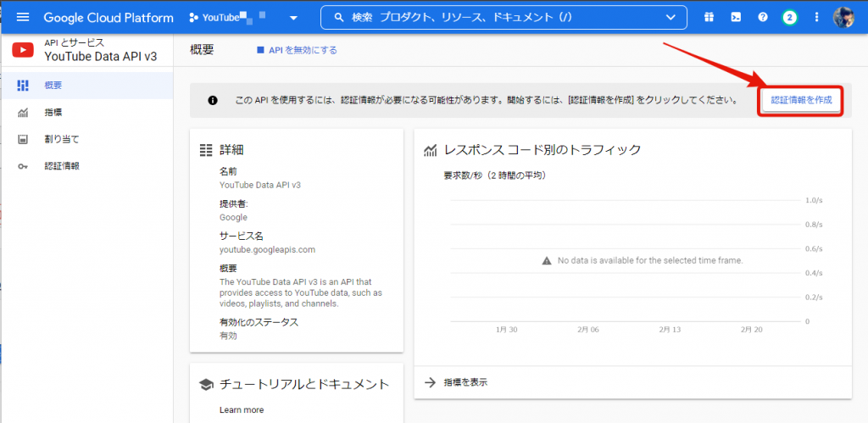Open 指標 in the left sidebar
Viewport: 868px width, 423px height.
point(53,112)
